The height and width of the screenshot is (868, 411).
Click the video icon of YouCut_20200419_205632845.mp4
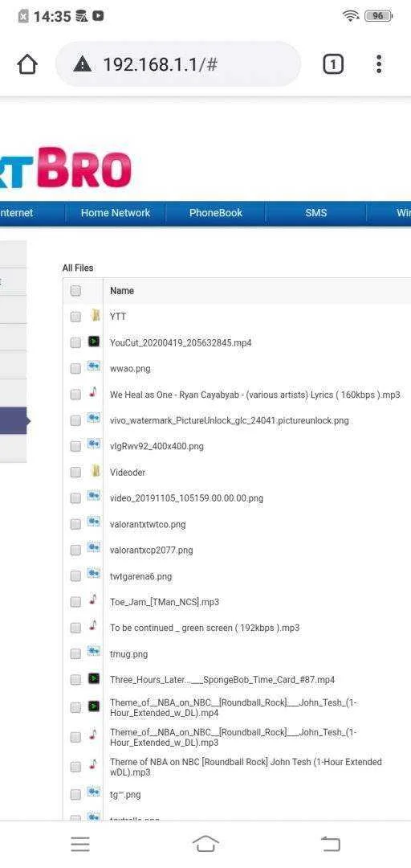tap(94, 342)
